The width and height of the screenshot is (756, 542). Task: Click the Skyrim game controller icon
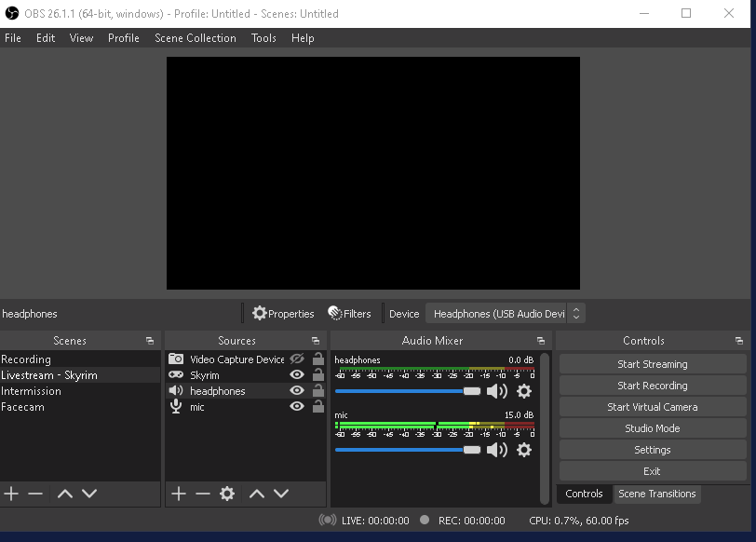click(x=176, y=374)
